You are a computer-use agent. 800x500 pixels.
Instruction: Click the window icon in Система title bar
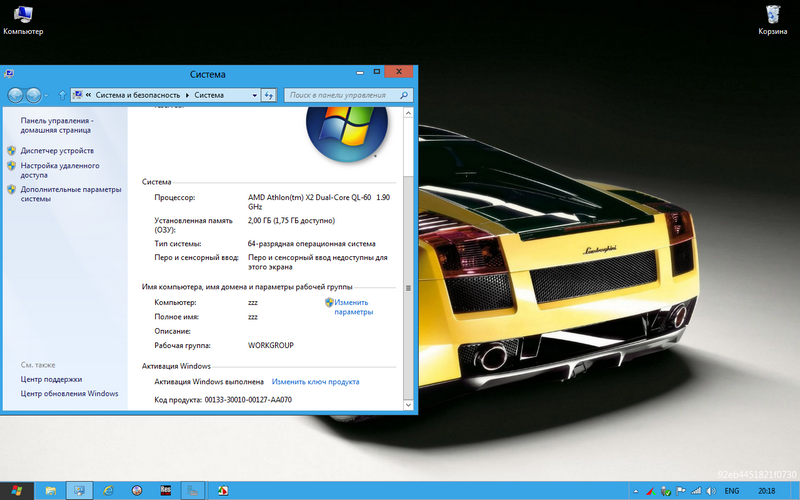[9, 74]
